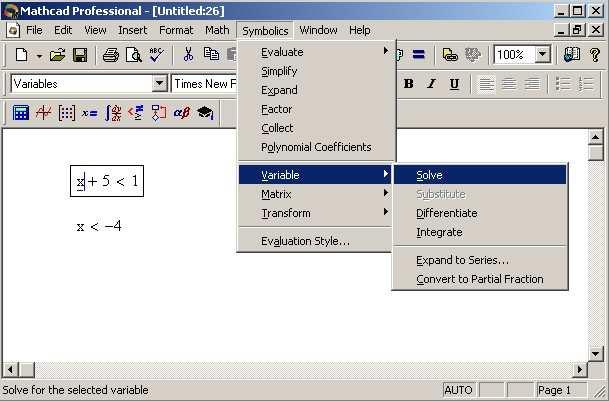
Task: Open the Evaluation toolbar (x=) icon
Action: tap(89, 113)
